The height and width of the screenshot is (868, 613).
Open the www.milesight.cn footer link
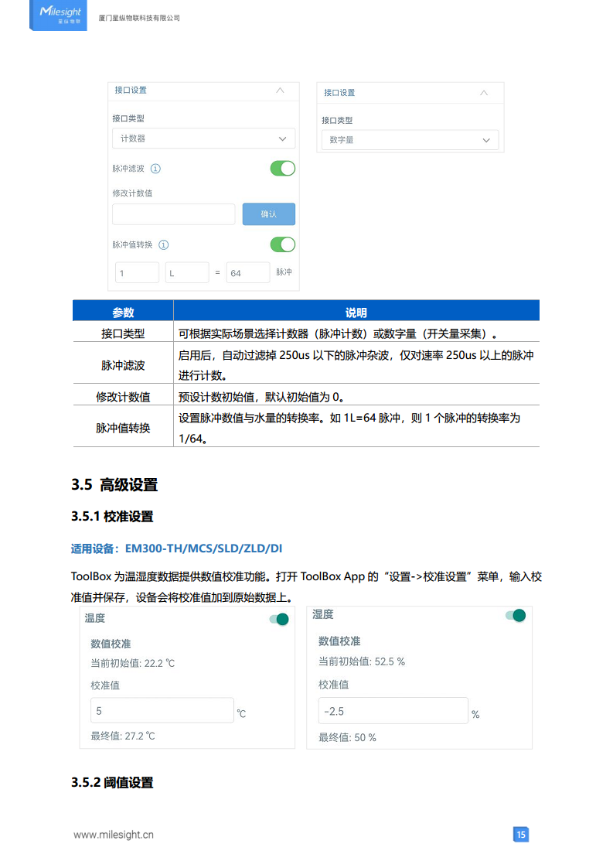click(x=114, y=835)
